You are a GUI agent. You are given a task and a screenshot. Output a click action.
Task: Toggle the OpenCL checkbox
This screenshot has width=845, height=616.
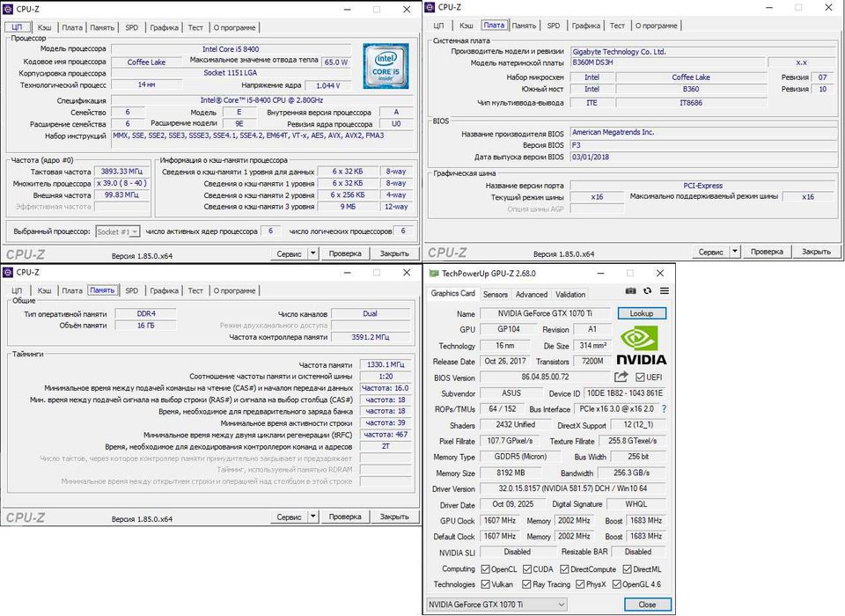[x=485, y=569]
